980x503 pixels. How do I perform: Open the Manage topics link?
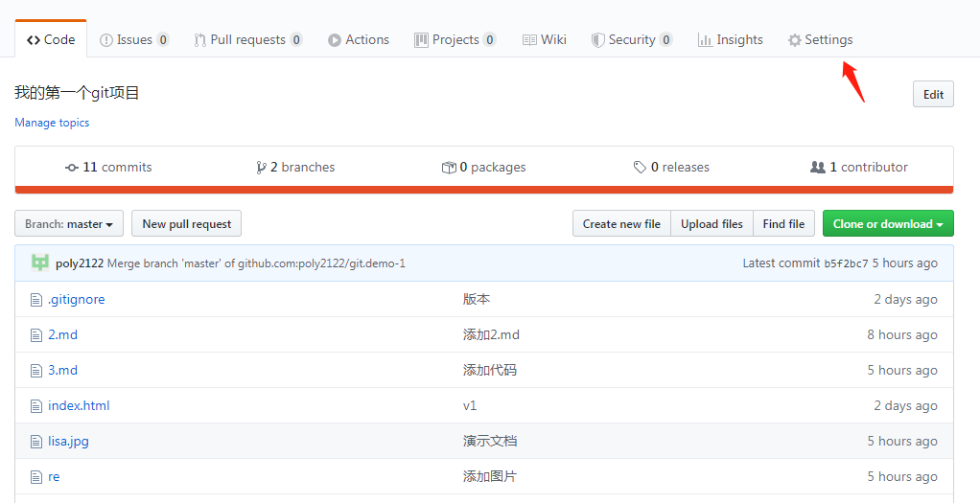tap(52, 123)
